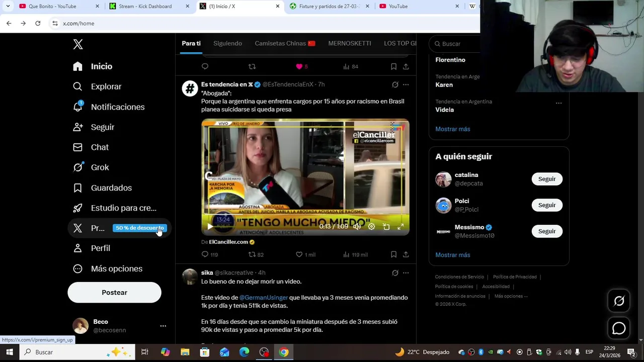644x362 pixels.
Task: Open Grok explain on Es tendencia post
Action: pyautogui.click(x=395, y=84)
